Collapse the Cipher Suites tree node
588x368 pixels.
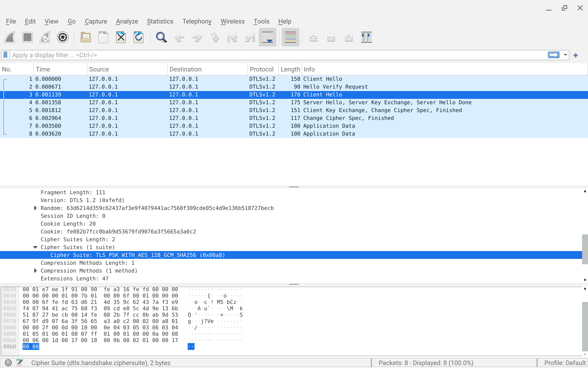[x=35, y=247]
